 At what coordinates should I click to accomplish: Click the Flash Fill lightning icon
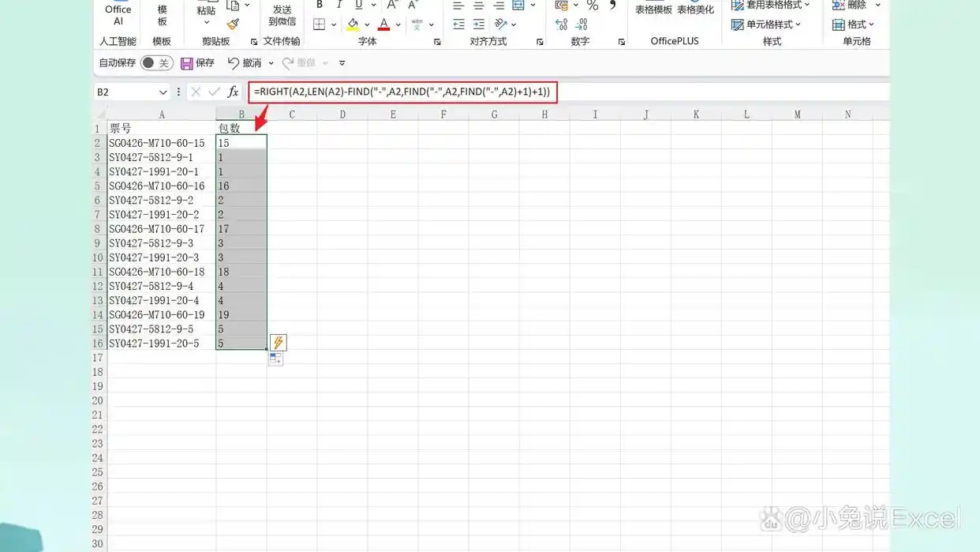pyautogui.click(x=278, y=343)
